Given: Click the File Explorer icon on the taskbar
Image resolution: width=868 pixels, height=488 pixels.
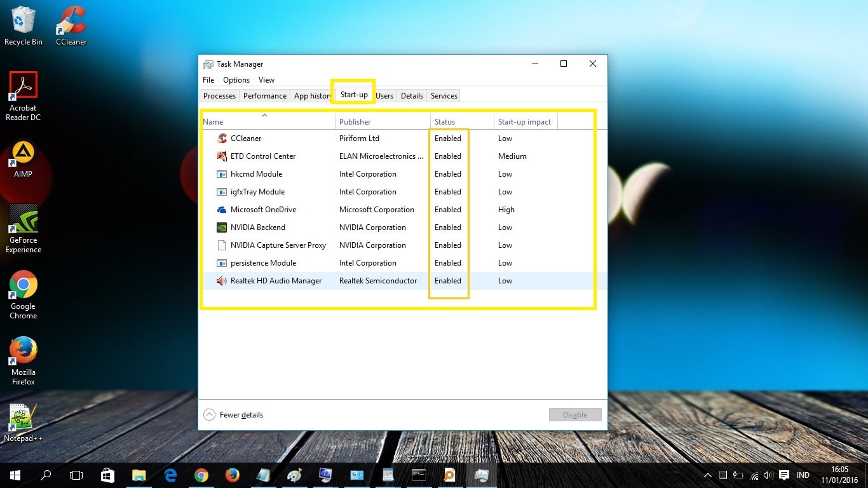Looking at the screenshot, I should point(139,475).
